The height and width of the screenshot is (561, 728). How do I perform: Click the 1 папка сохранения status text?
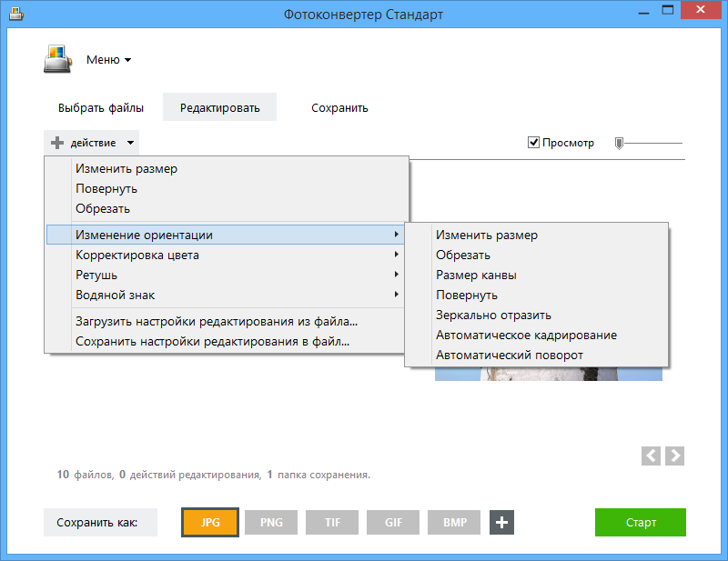pos(318,475)
